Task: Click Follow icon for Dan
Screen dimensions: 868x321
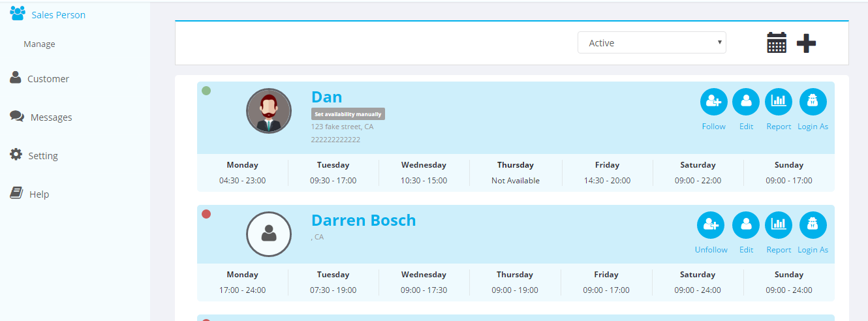Action: point(713,102)
